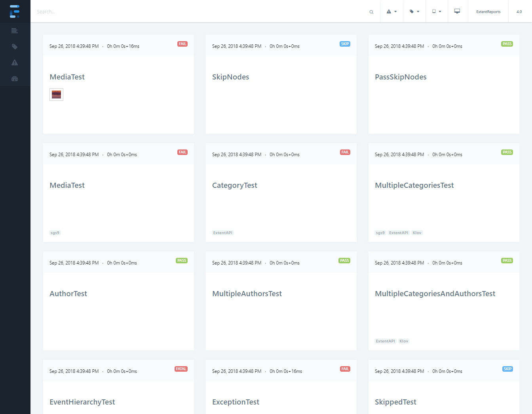The image size is (532, 414).
Task: Click into the Search input field
Action: pos(198,12)
